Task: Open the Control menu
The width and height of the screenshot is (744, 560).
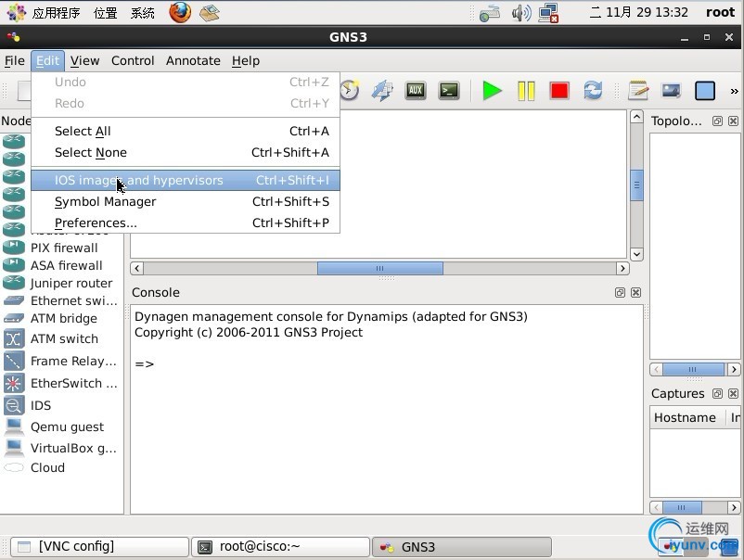Action: pos(133,60)
